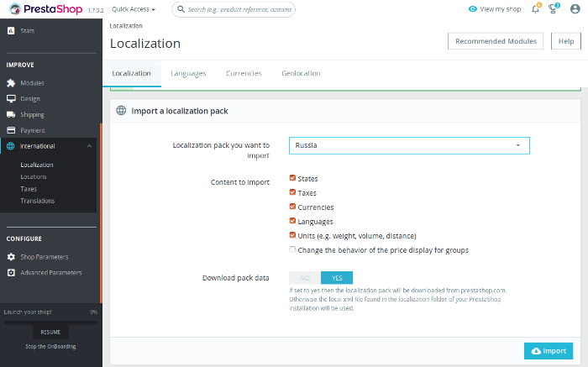Click the Shop Parameters gear icon
This screenshot has height=367, width=588.
pyautogui.click(x=11, y=257)
